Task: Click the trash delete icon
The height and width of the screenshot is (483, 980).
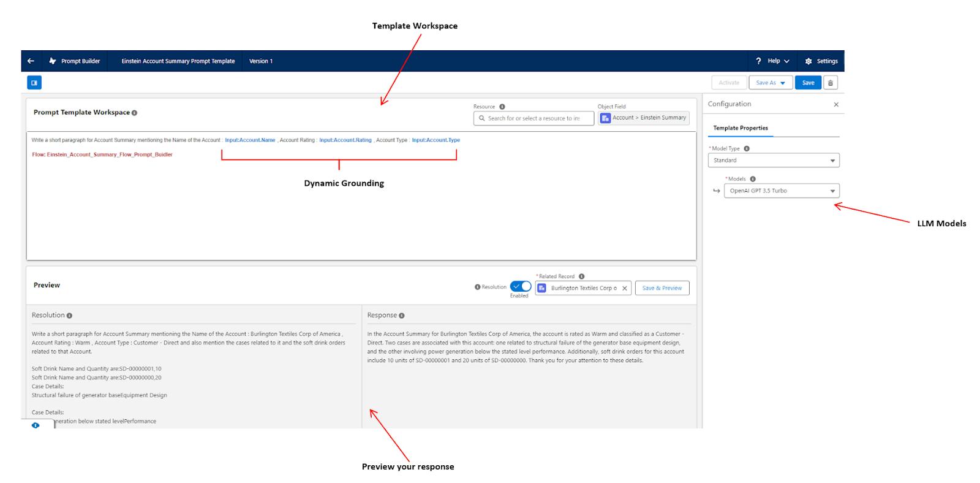Action: click(830, 83)
